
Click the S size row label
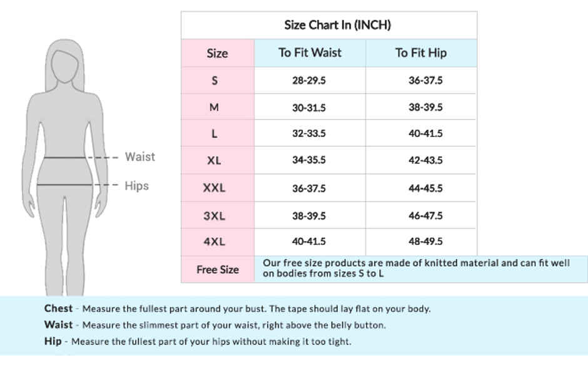[215, 80]
